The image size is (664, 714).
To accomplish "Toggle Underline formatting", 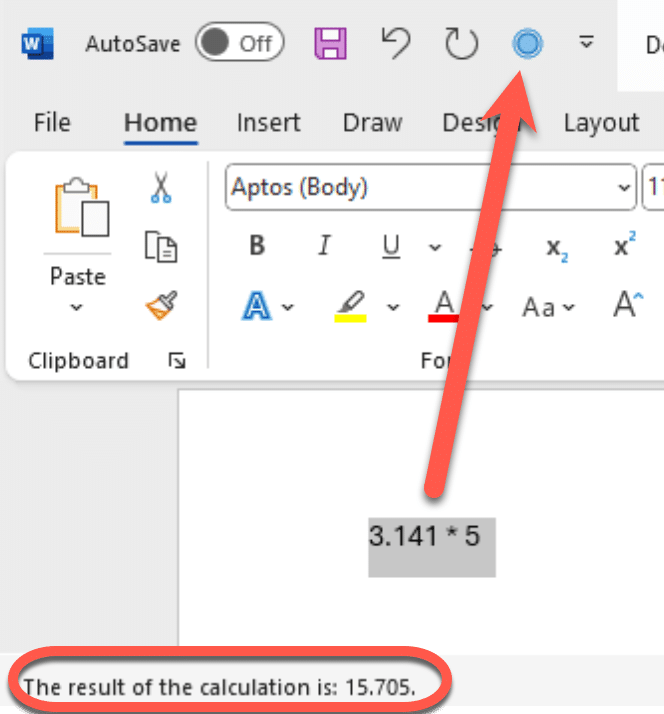I will (391, 246).
